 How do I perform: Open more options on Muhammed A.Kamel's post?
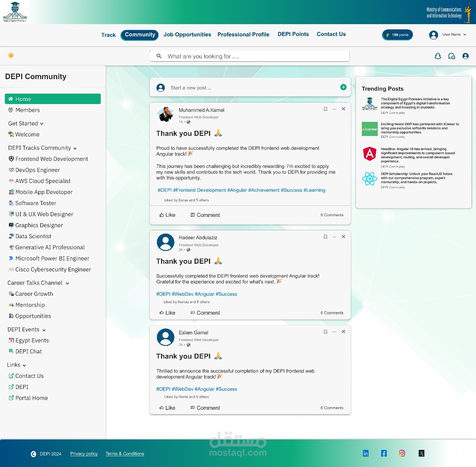334,109
